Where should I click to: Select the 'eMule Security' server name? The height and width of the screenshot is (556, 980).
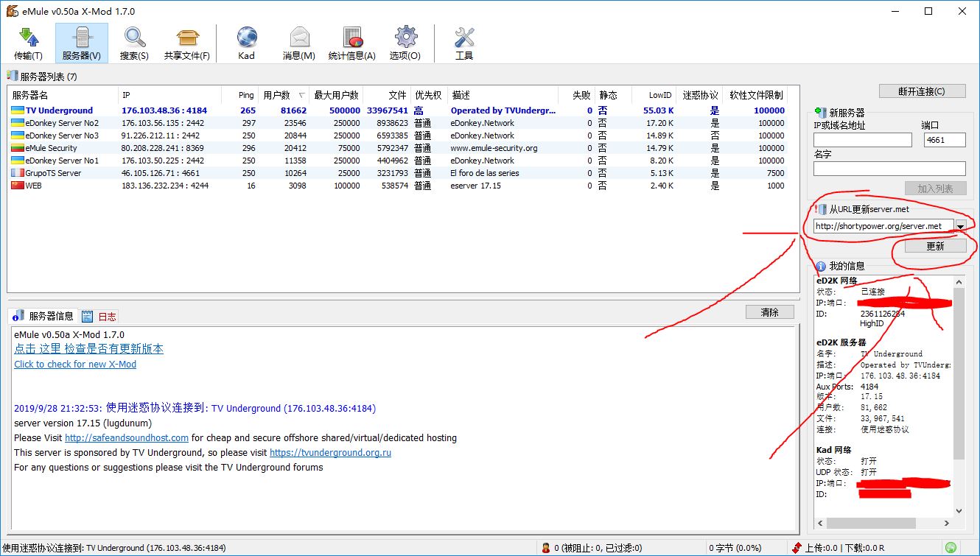tap(51, 148)
